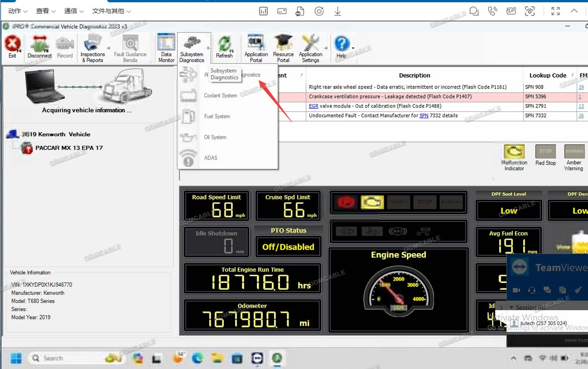The height and width of the screenshot is (369, 588).
Task: Open the Data Monitor view
Action: click(166, 48)
